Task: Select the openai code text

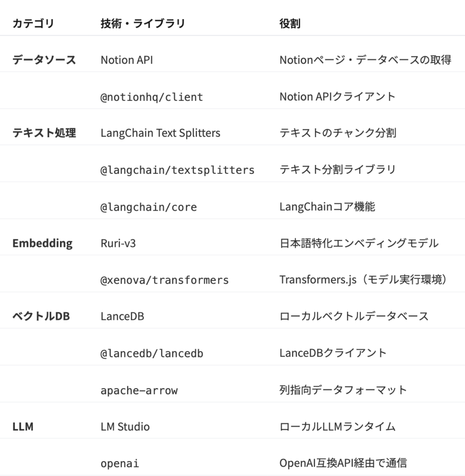Action: [119, 463]
